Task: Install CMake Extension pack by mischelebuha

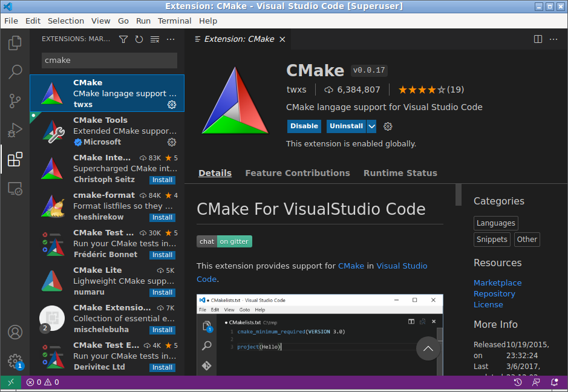Action: tap(162, 330)
